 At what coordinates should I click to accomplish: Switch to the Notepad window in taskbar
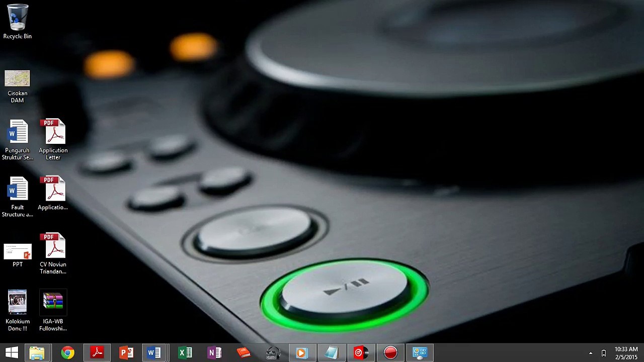331,352
